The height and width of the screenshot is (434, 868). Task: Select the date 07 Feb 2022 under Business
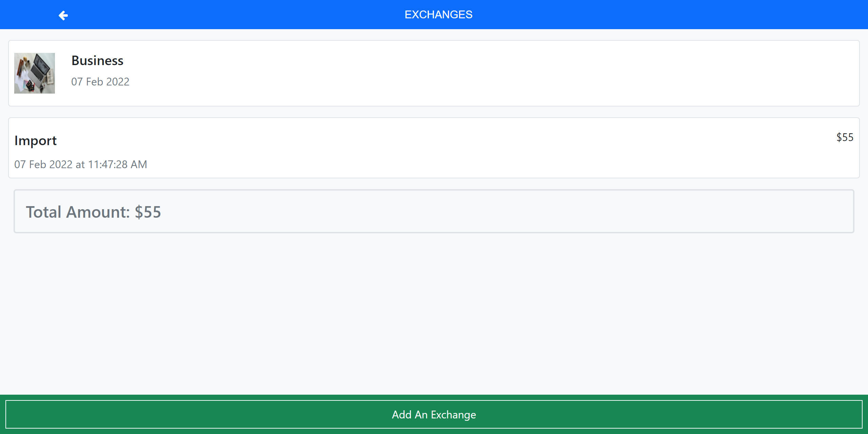(x=100, y=81)
